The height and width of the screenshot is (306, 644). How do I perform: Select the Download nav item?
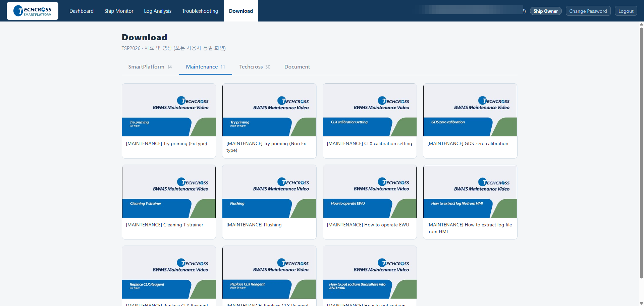(x=241, y=11)
